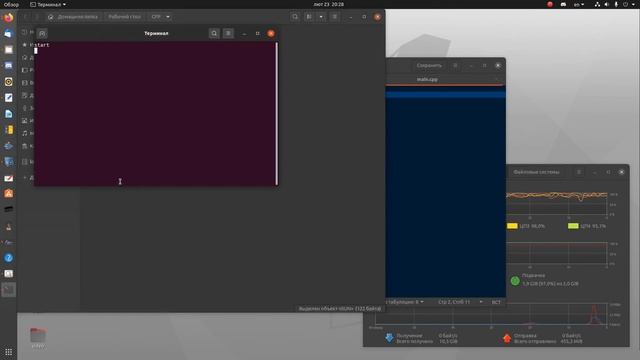The height and width of the screenshot is (360, 640).
Task: Open Firefox from the Ubuntu dock
Action: point(8,18)
